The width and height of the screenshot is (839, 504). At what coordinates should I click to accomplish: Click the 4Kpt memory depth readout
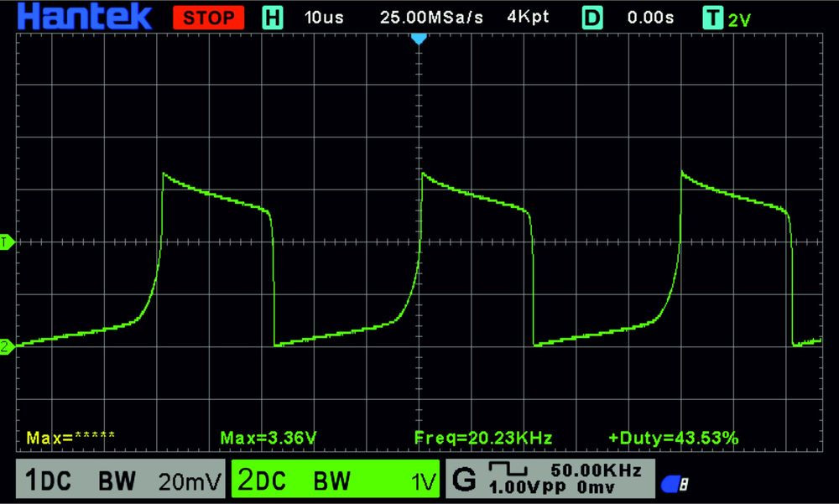pyautogui.click(x=528, y=17)
